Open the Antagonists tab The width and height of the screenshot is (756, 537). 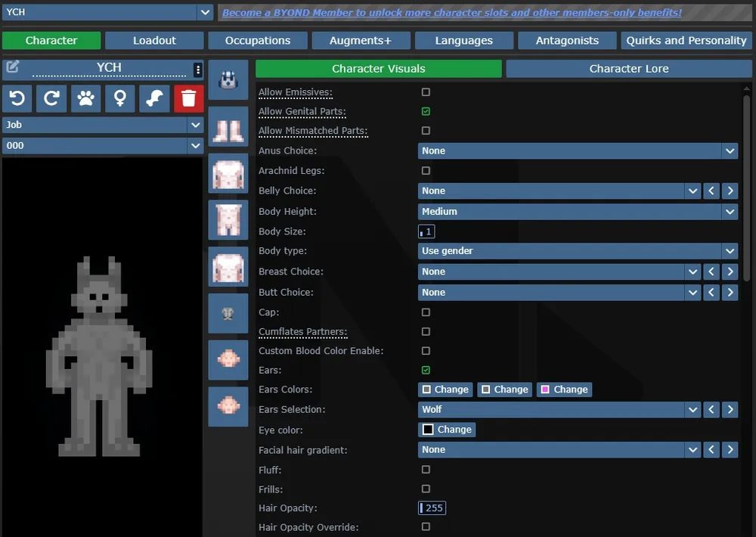567,40
